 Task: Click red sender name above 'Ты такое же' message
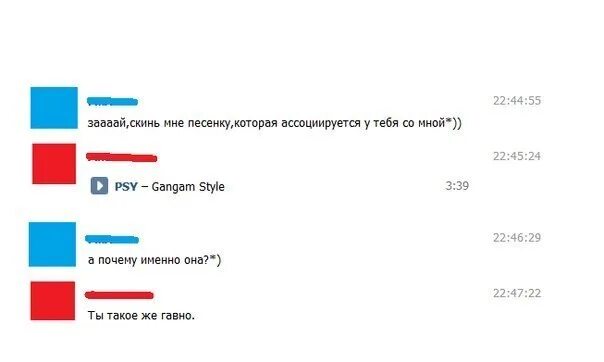coord(119,295)
